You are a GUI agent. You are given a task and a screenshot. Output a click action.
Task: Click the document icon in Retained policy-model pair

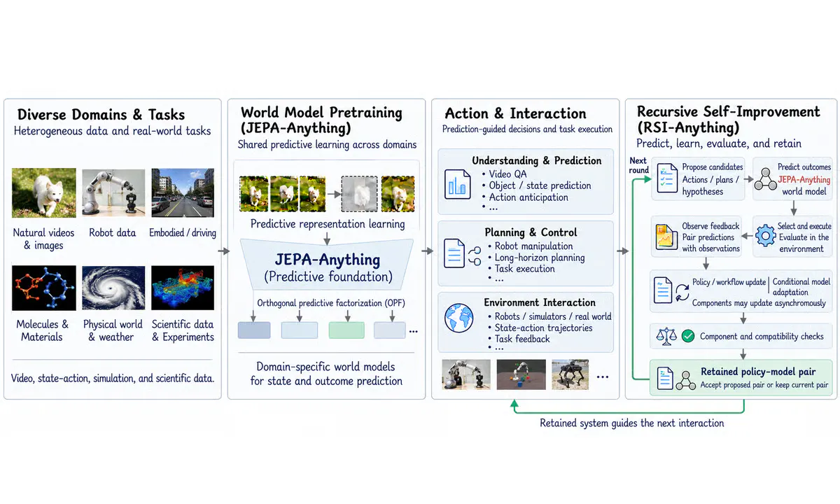(664, 379)
